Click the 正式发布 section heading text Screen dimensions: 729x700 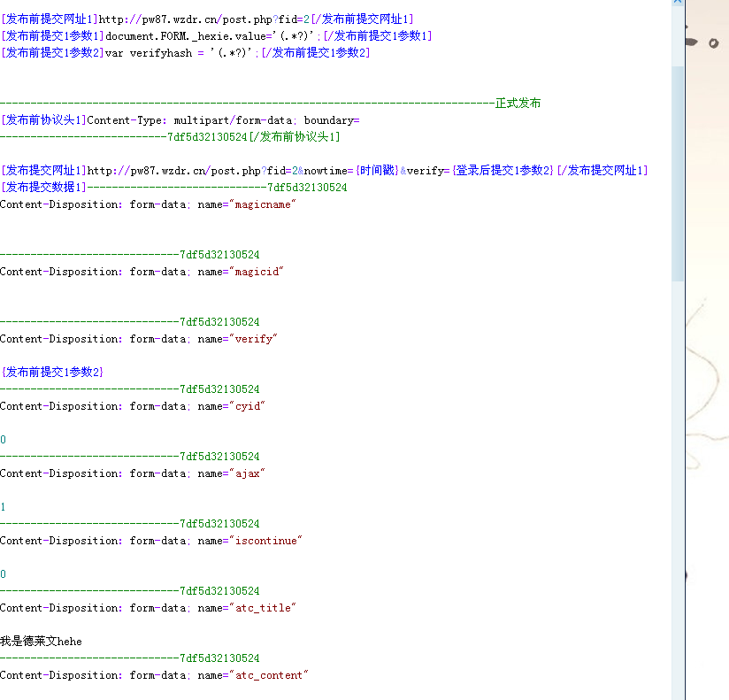[518, 104]
